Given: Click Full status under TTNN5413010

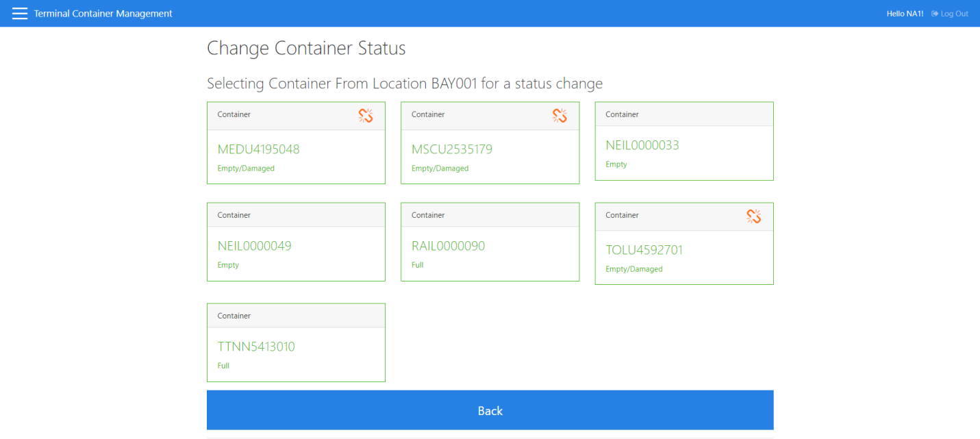Looking at the screenshot, I should click(x=223, y=366).
